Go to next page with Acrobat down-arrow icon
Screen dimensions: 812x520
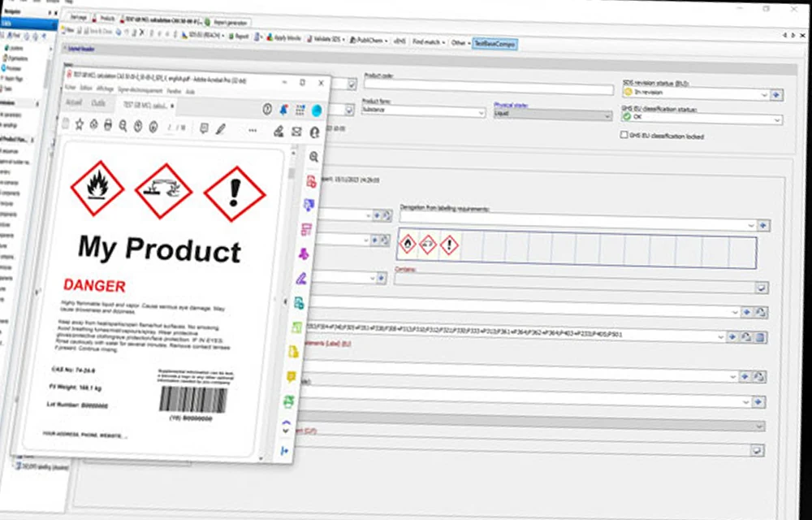(153, 127)
